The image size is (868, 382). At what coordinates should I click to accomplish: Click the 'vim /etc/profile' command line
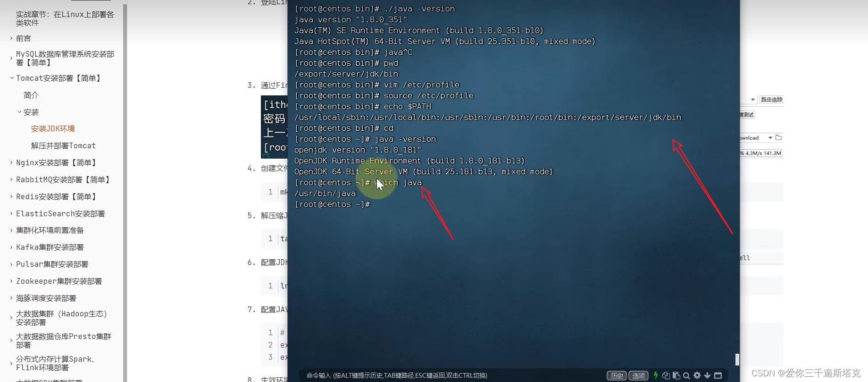377,85
